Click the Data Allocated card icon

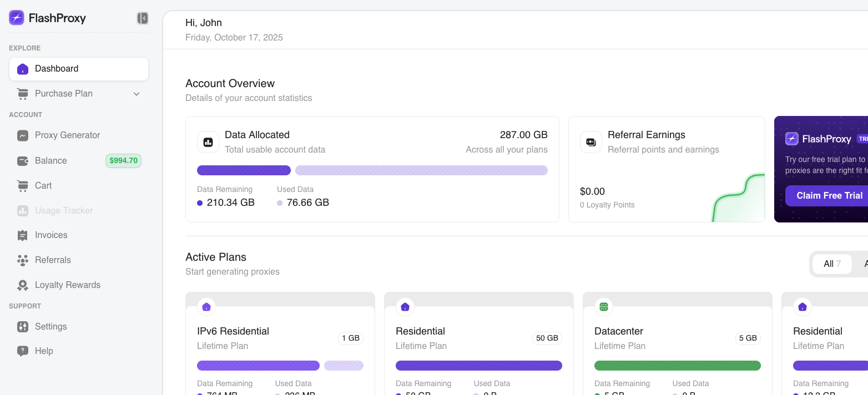tap(208, 141)
